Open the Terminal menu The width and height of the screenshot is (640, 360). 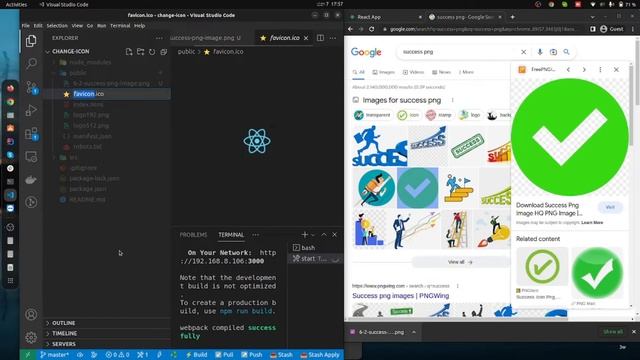[120, 25]
